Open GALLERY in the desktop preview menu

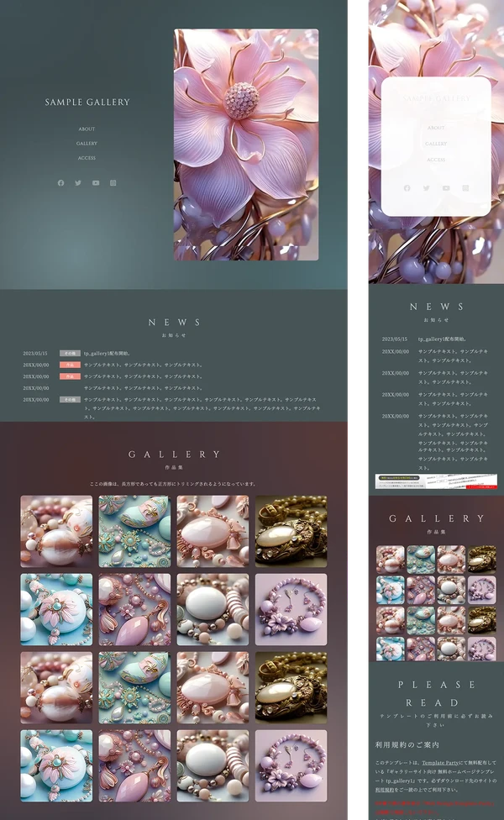[x=87, y=144]
